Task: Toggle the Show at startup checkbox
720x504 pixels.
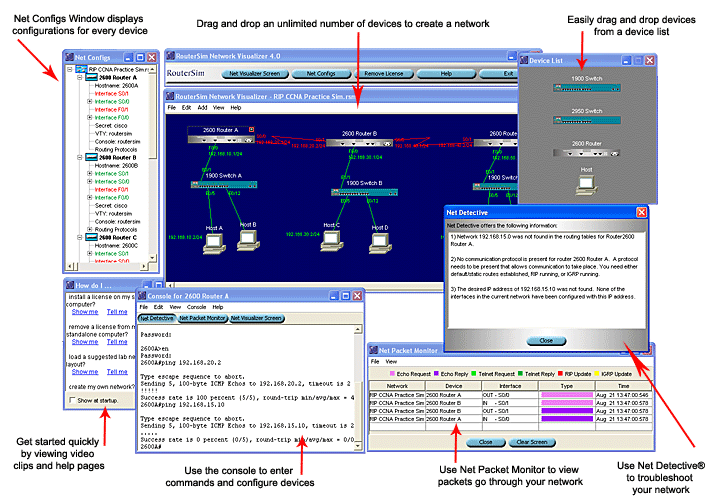Action: click(72, 400)
